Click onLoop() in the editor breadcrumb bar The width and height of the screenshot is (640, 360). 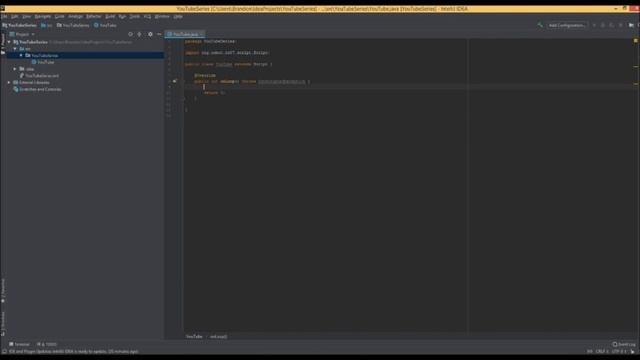click(218, 337)
